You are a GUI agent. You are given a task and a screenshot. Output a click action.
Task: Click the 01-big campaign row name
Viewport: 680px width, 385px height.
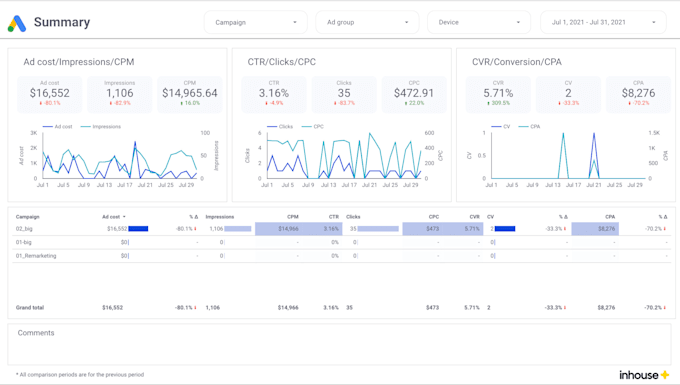(23, 242)
